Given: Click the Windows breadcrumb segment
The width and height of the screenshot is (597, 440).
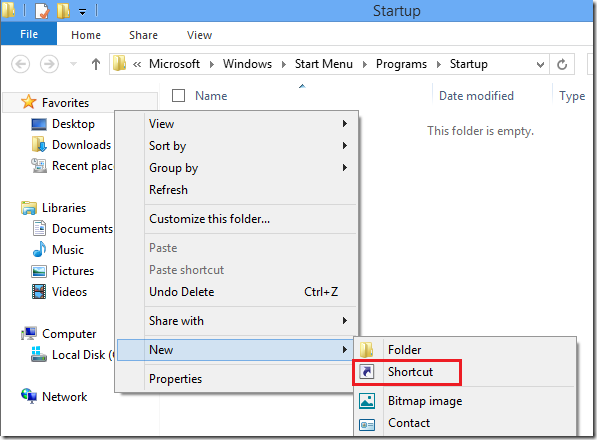Looking at the screenshot, I should pos(247,64).
